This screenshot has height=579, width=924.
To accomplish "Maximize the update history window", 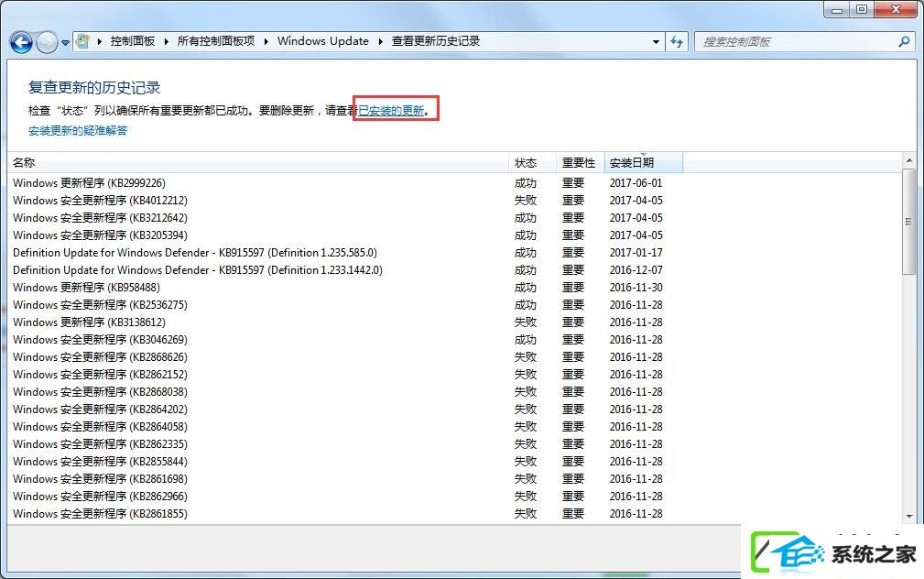I will [x=862, y=9].
